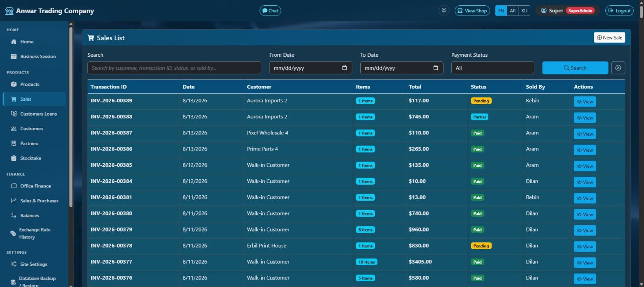644x287 pixels.
Task: Toggle the light/dark theme sun icon
Action: tap(444, 11)
